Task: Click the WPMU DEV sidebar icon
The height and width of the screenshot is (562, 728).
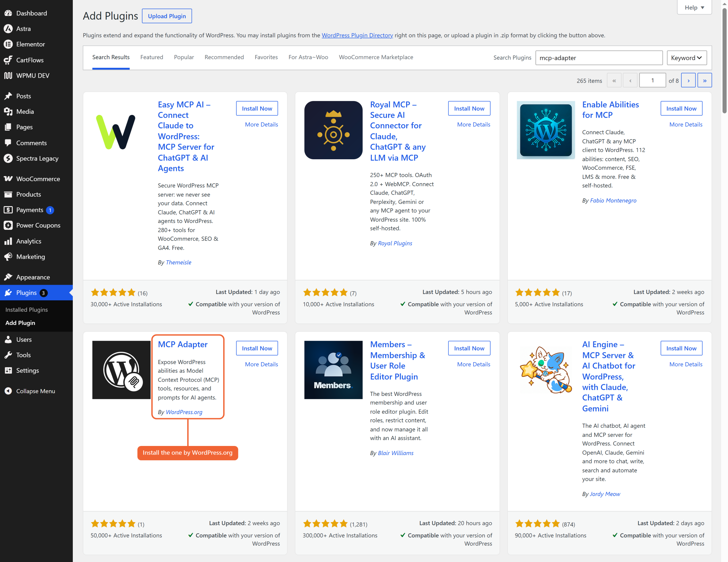Action: (8, 75)
